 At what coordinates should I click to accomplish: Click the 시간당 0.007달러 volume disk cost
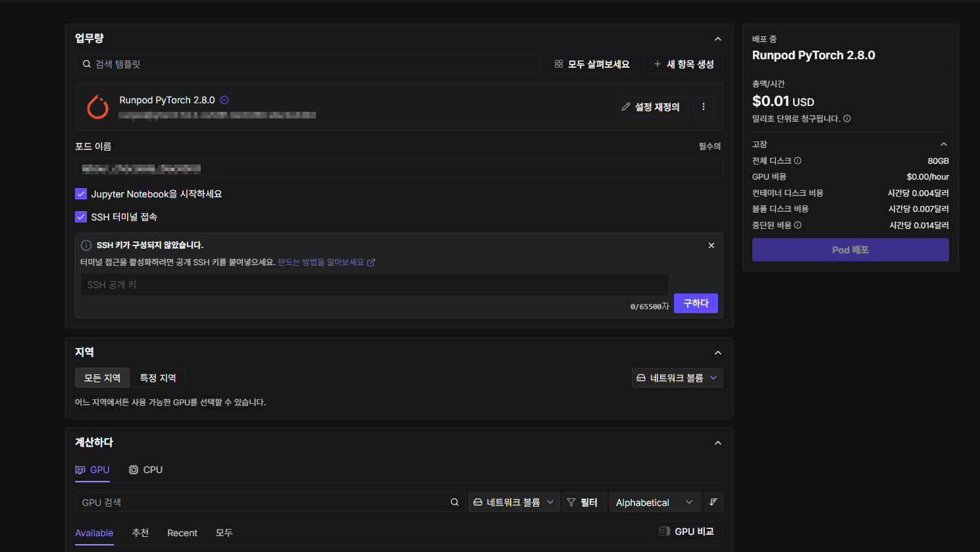point(919,209)
